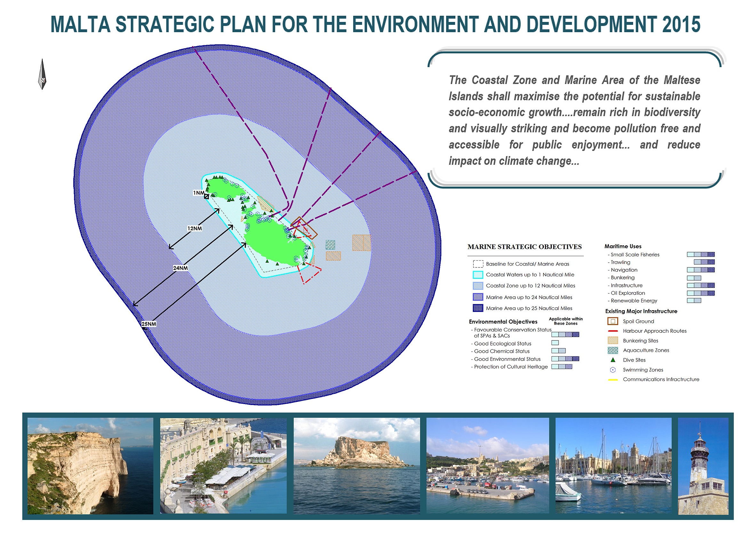Viewport: 756px width, 534px height.
Task: Click the poster title Malta Strategic Plan
Action: coord(375,24)
